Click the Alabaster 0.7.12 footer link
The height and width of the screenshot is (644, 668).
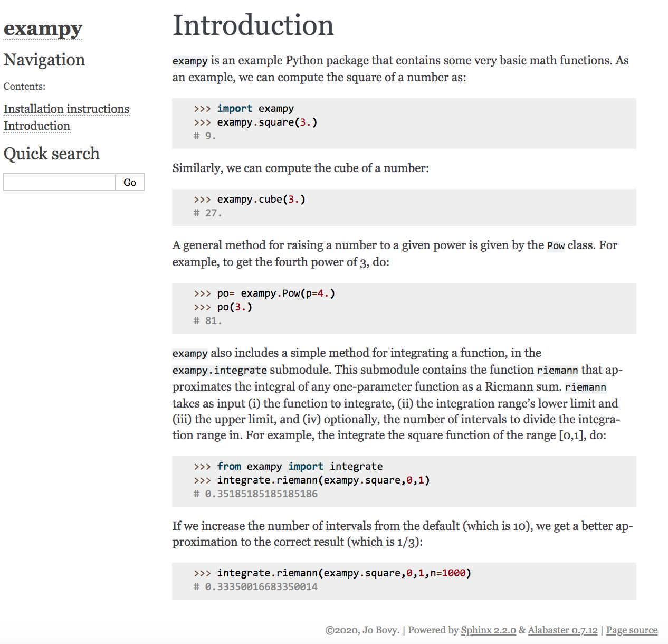click(x=562, y=630)
